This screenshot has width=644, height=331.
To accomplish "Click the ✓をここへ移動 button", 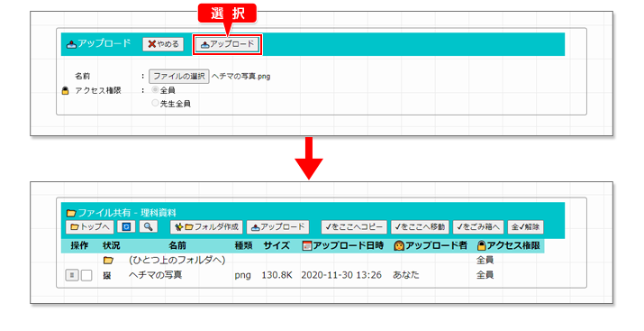I will coord(420,226).
